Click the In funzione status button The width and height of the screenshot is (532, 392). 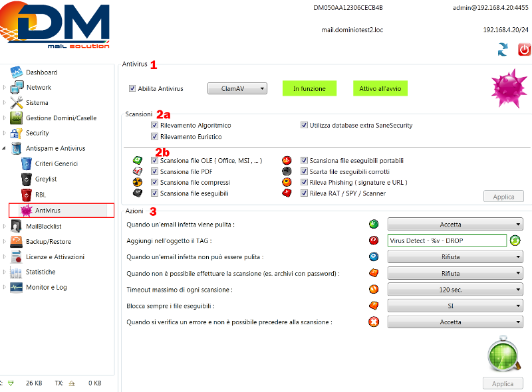click(309, 88)
